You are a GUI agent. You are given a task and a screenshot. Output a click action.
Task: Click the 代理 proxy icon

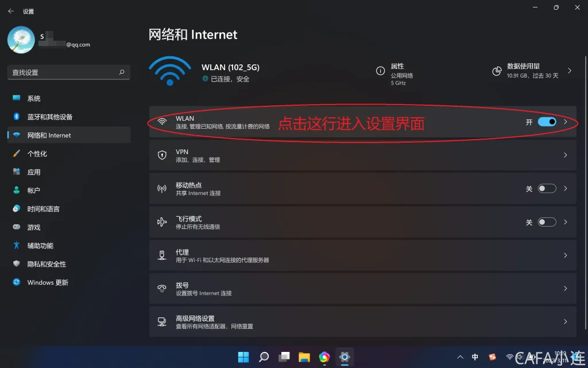tap(162, 255)
